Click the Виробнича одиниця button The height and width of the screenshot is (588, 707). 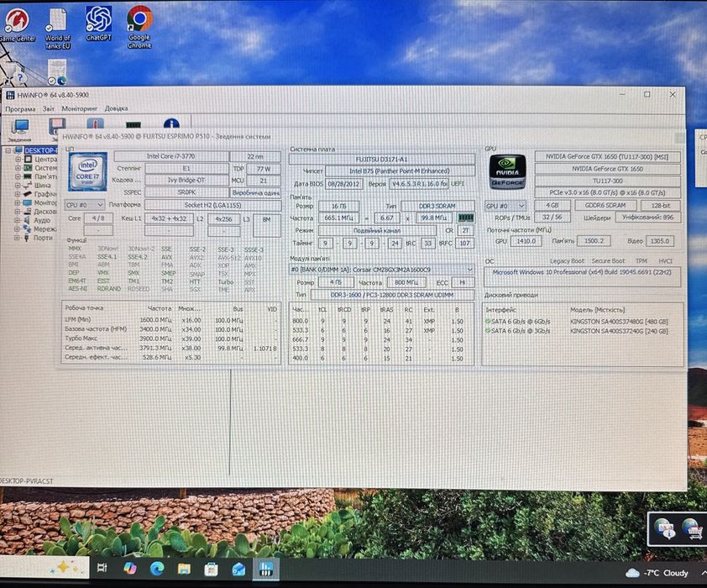coord(255,192)
